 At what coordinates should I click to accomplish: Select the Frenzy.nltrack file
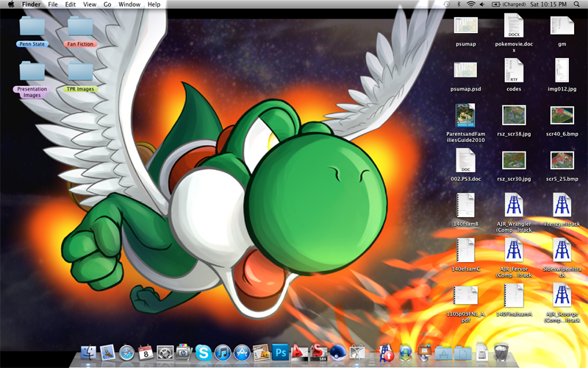[562, 210]
